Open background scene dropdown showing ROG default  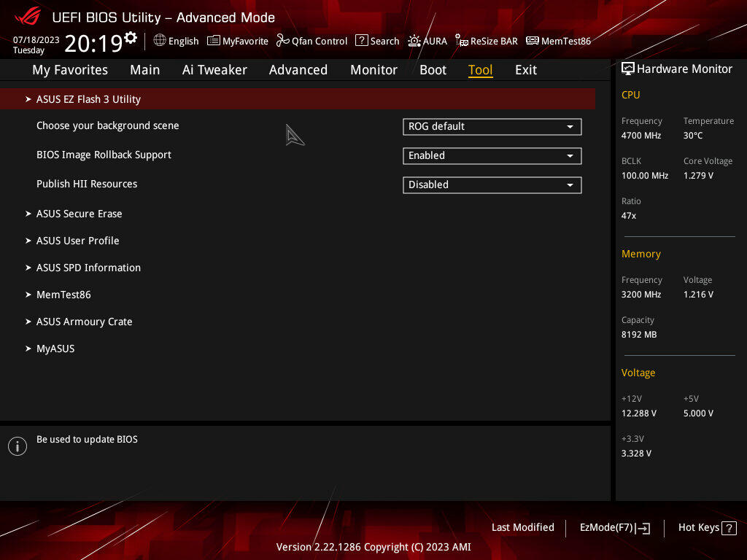point(492,127)
